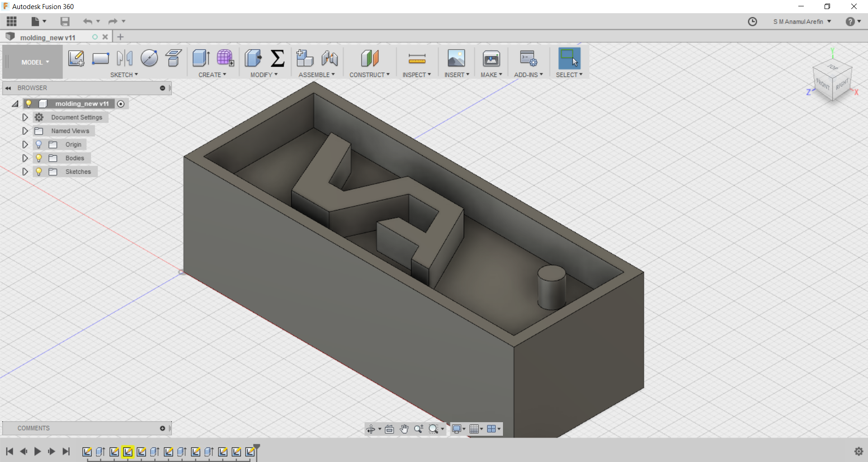Undo the last action
The image size is (868, 462).
pos(88,21)
